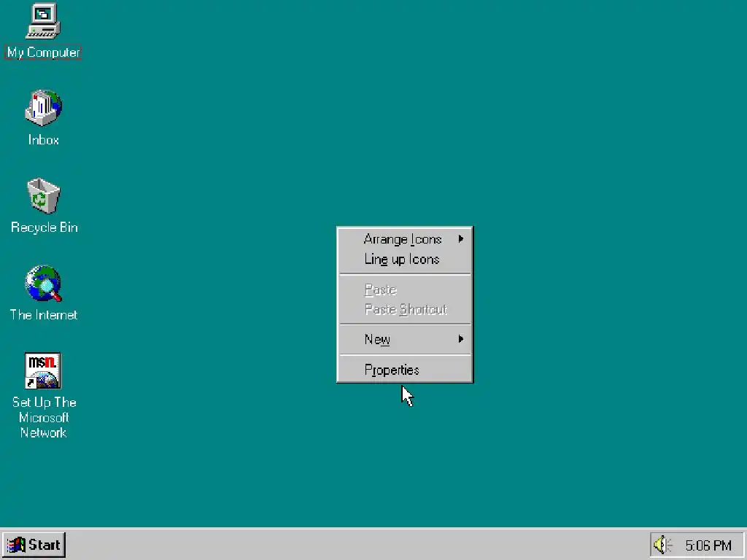Click Set Up The Microsoft Network label

pos(44,418)
